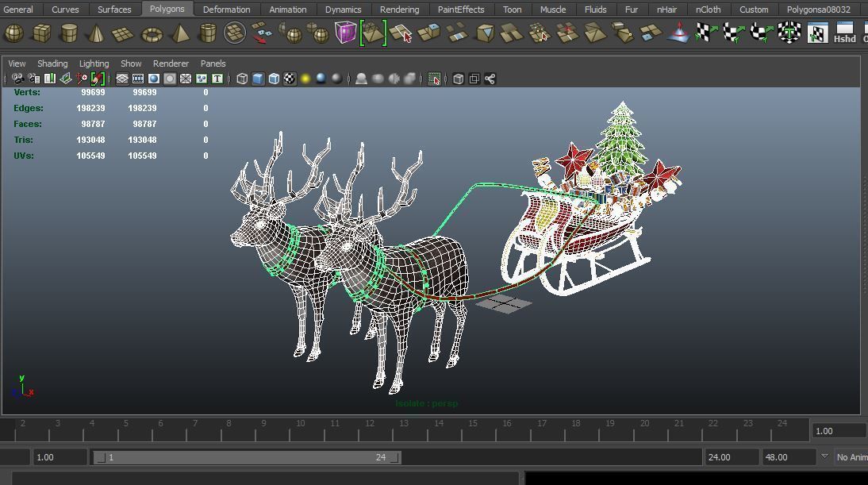Image resolution: width=868 pixels, height=485 pixels.
Task: Enable textured display checkered sphere icon
Action: click(x=290, y=79)
